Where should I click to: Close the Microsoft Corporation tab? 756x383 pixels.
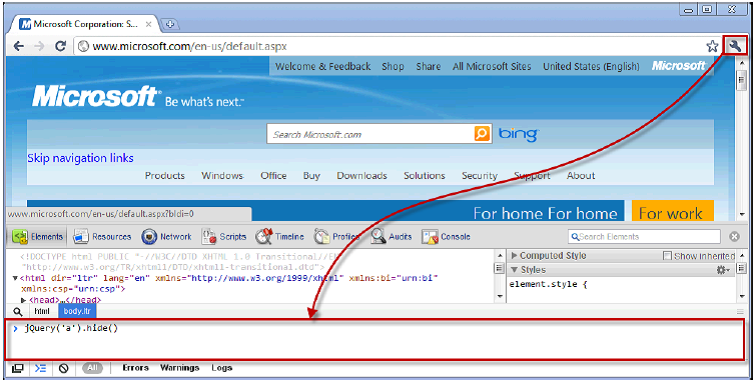click(x=148, y=24)
